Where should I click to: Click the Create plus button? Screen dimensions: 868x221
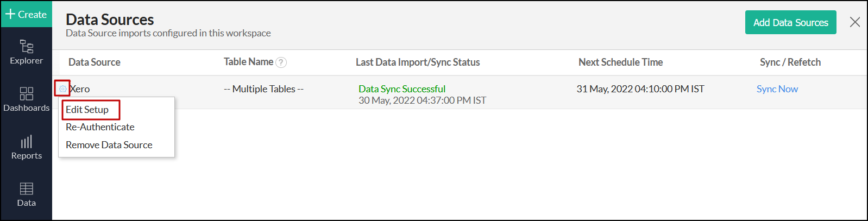26,15
